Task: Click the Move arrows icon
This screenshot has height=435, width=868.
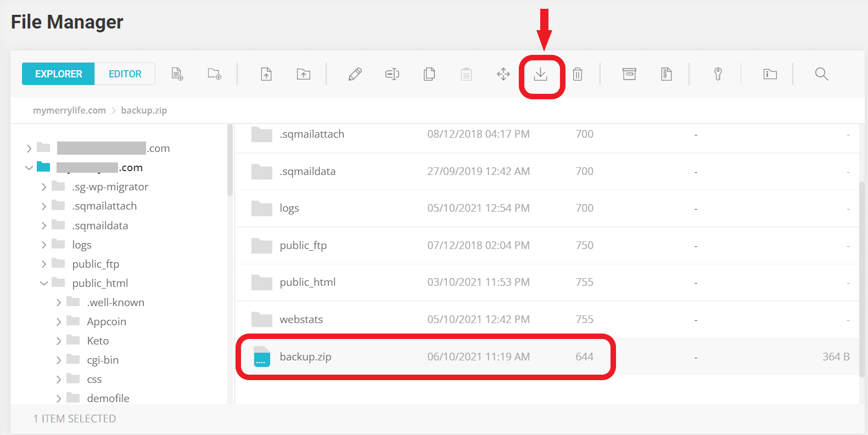Action: click(503, 74)
